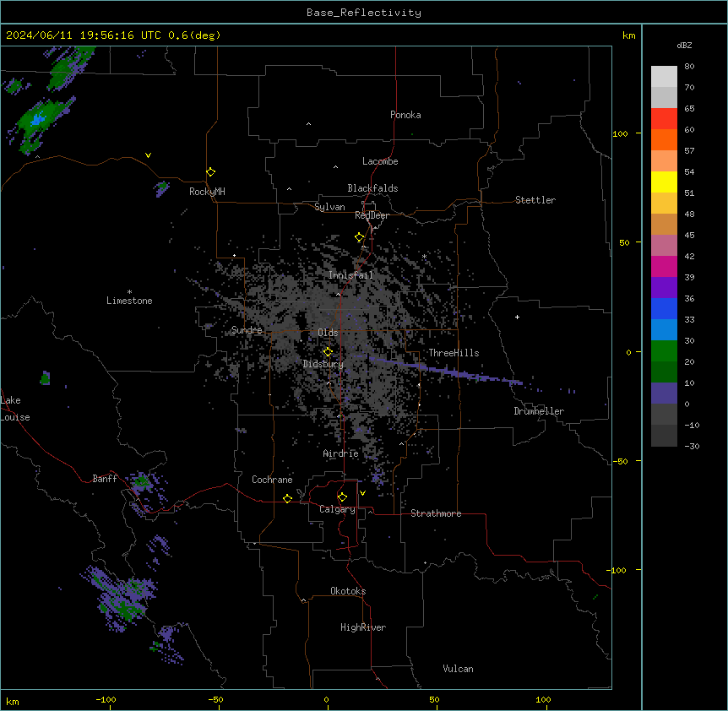The image size is (728, 711).
Task: Click the Airdrie city label
Action: (340, 453)
